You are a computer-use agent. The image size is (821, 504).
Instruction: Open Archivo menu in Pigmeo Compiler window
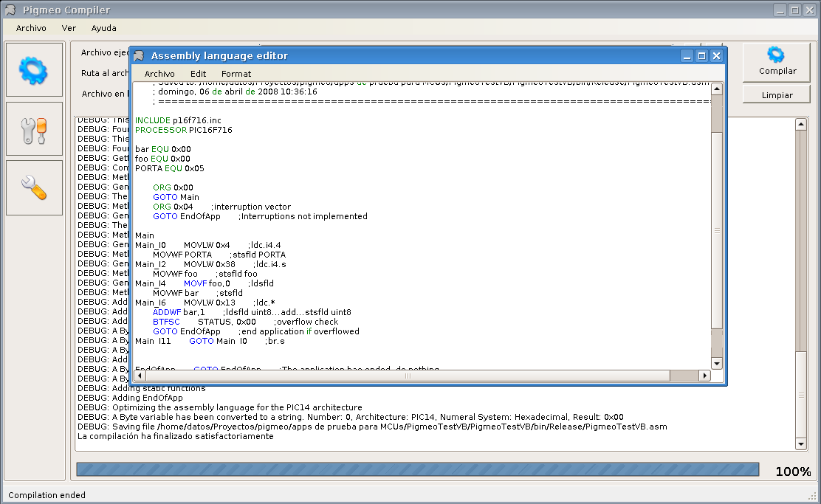tap(31, 28)
